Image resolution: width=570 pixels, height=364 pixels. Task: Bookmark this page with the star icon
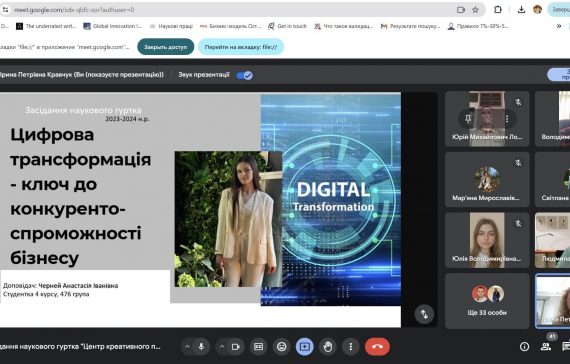tap(475, 10)
